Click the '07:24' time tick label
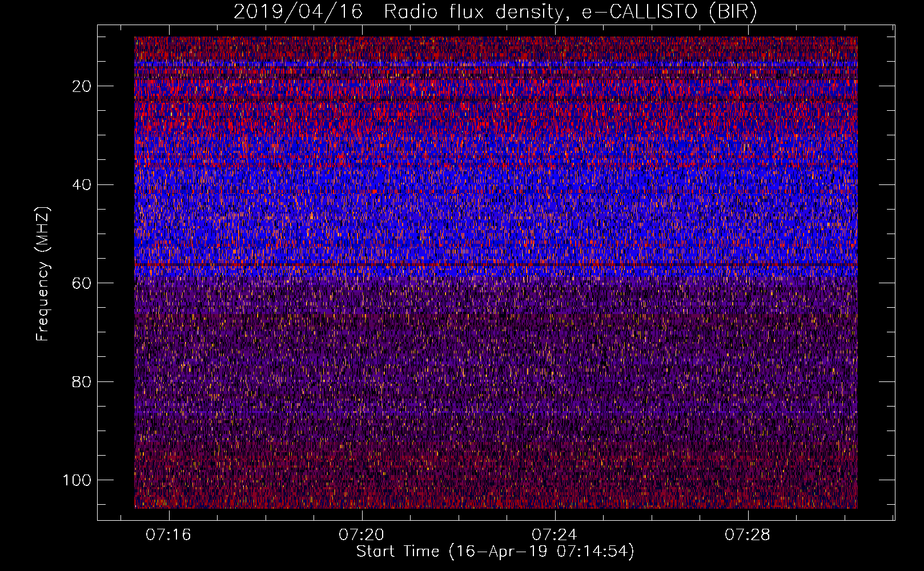The image size is (924, 571). [555, 534]
